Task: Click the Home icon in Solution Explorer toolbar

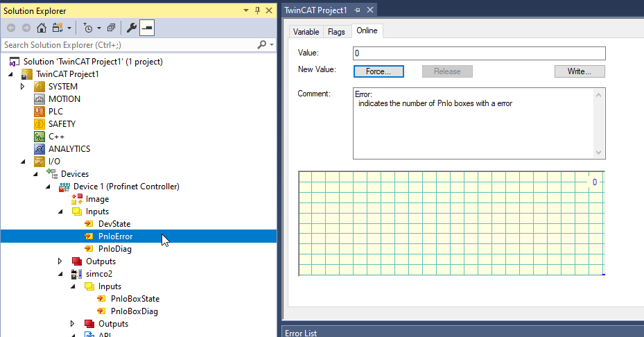Action: pos(41,28)
